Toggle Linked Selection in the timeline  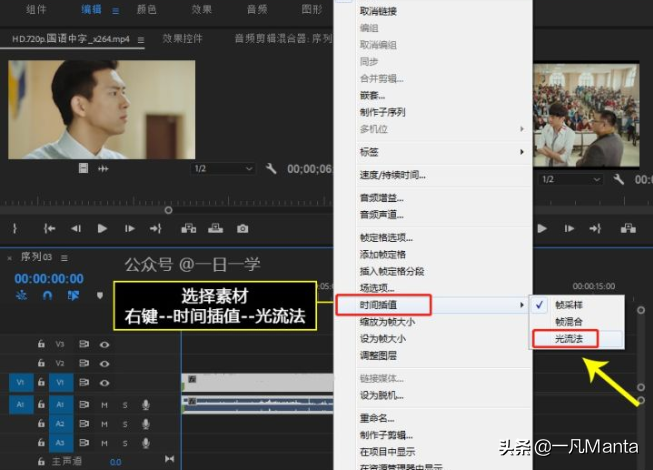coord(73,295)
